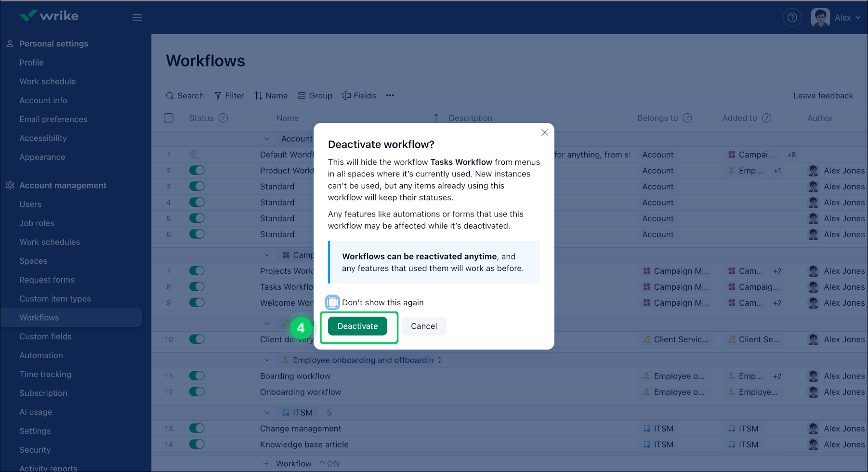The image size is (868, 472).
Task: Click the Wrike logo
Action: 48,15
